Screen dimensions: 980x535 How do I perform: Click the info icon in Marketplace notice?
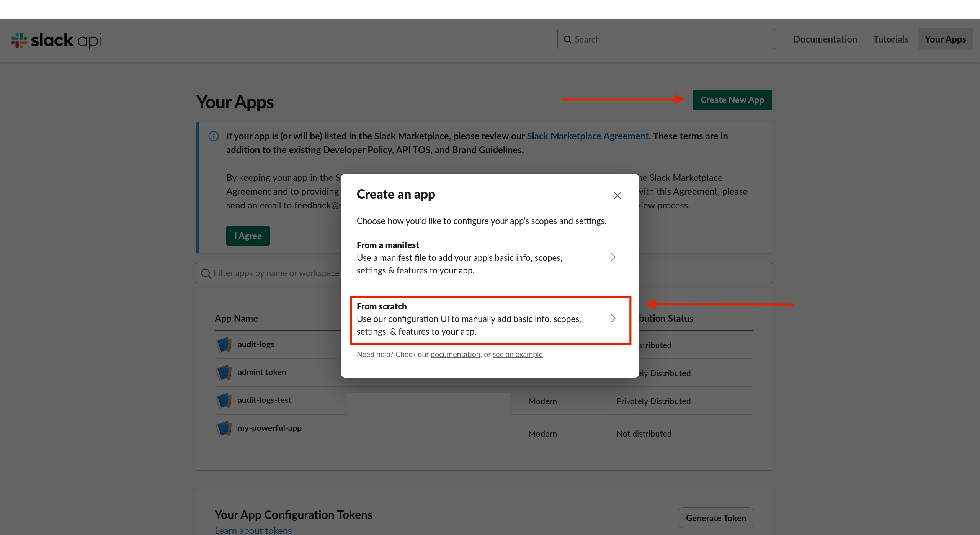(x=214, y=136)
